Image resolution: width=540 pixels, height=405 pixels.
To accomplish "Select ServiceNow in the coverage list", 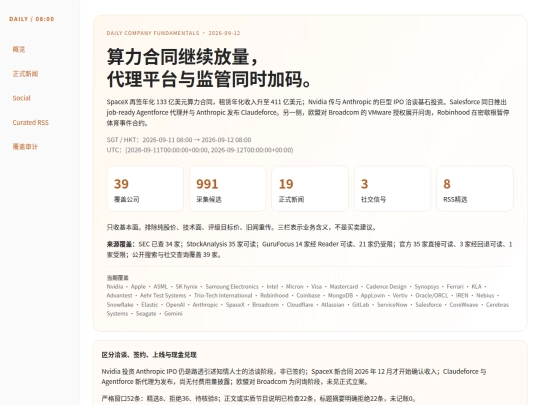I will (392, 305).
